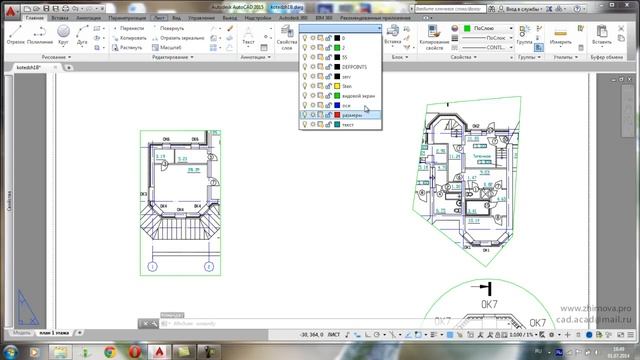Screen dimensions: 640x360
Task: Switch to the Параметризация ribbon tab
Action: click(127, 18)
